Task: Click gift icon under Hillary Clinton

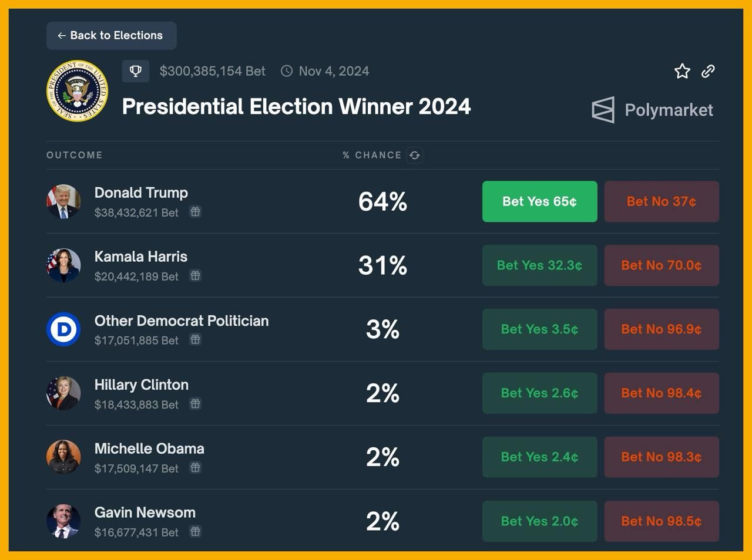Action: coord(196,404)
